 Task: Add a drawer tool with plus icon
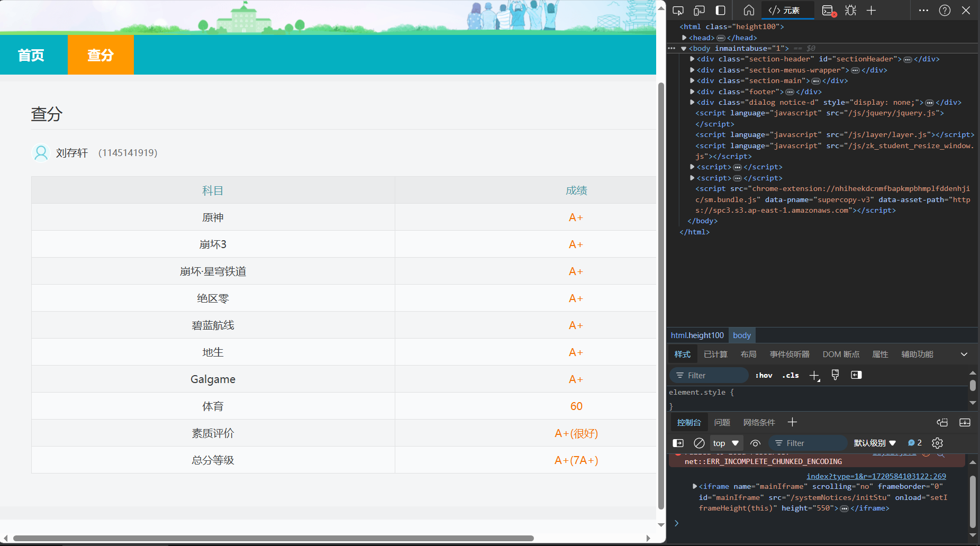point(792,422)
